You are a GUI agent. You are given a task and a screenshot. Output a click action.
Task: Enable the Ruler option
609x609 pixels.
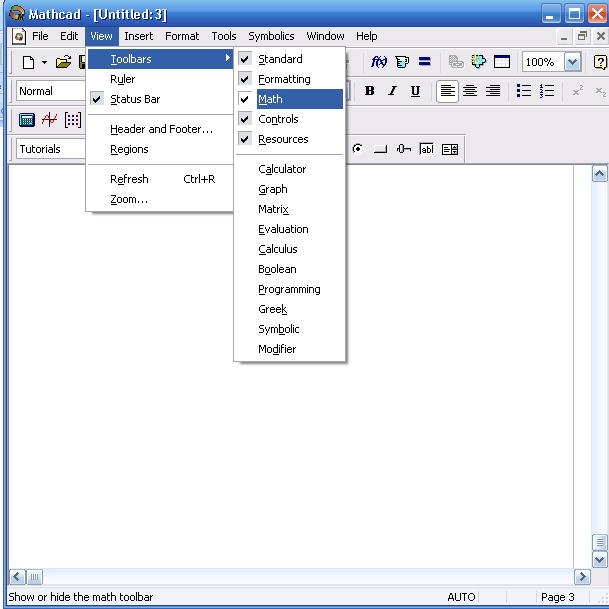tap(160, 79)
